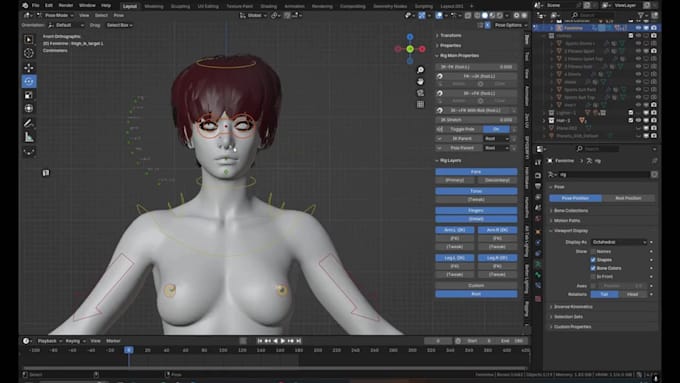
Task: Switch to the Geometry Nodes workspace tab
Action: point(390,7)
